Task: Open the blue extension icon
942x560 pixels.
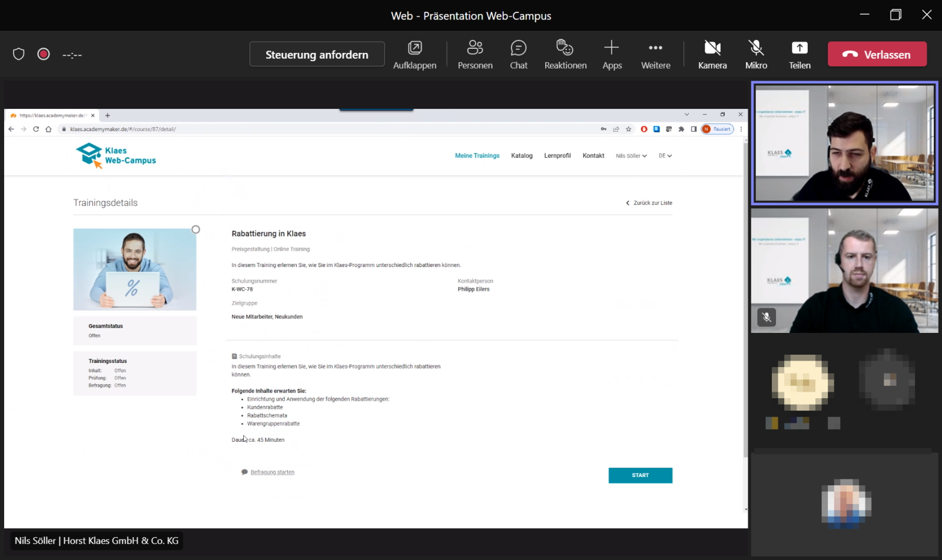Action: [656, 129]
